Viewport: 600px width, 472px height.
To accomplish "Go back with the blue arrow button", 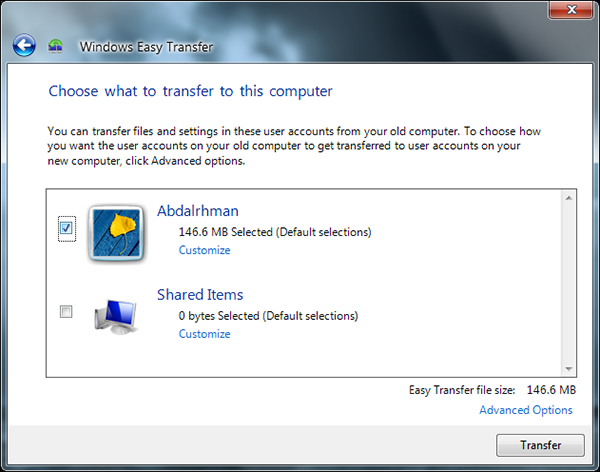I will point(24,46).
